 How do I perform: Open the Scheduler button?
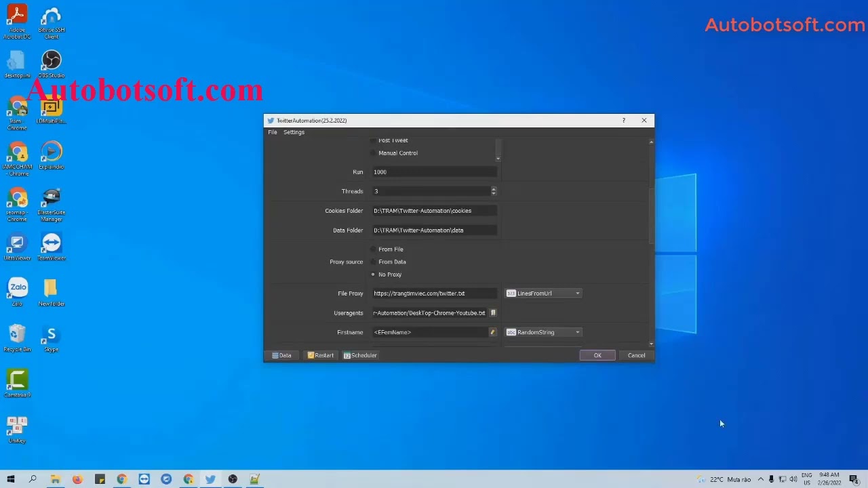point(360,355)
